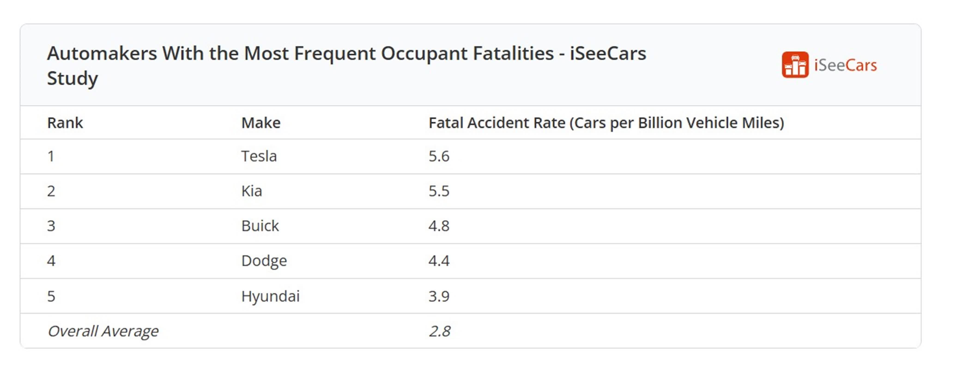Select rank number 5 cell

(x=51, y=296)
